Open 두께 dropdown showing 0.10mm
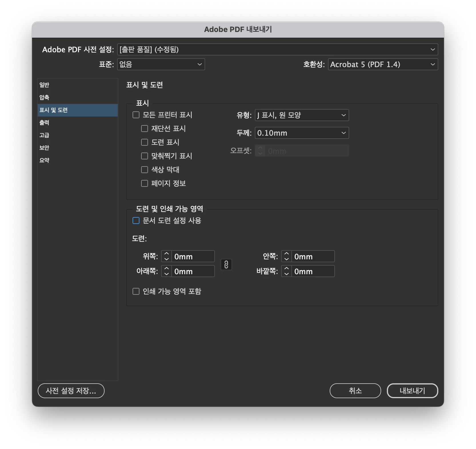Viewport: 476px width, 449px height. 302,133
